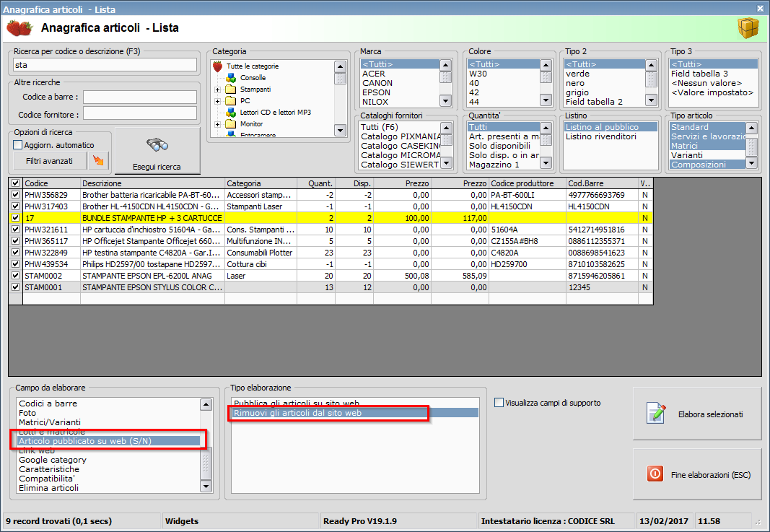Click the binoculars Esegui ricerca button
770x532 pixels.
click(157, 151)
